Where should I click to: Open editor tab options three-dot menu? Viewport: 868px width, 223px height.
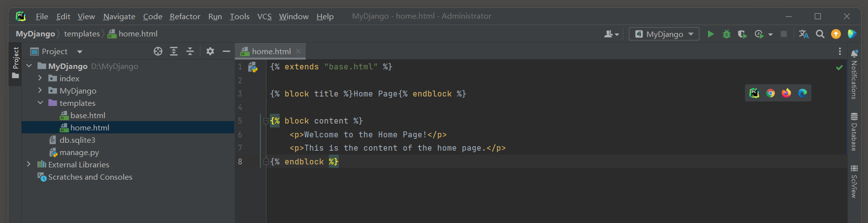click(x=840, y=51)
